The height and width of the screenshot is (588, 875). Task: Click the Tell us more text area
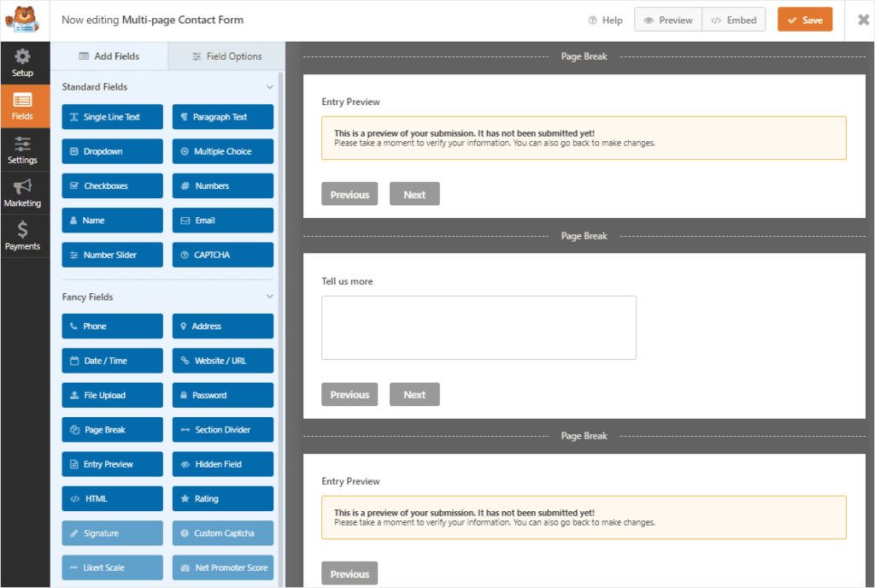pyautogui.click(x=479, y=327)
